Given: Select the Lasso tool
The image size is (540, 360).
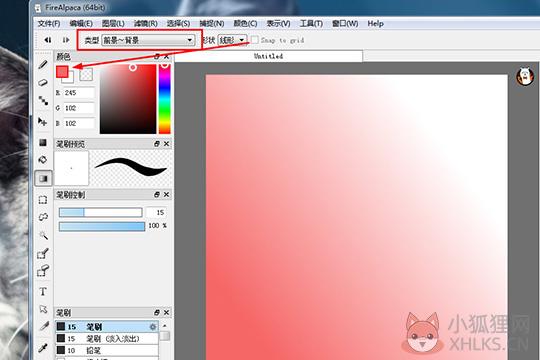Looking at the screenshot, I should point(43,217).
